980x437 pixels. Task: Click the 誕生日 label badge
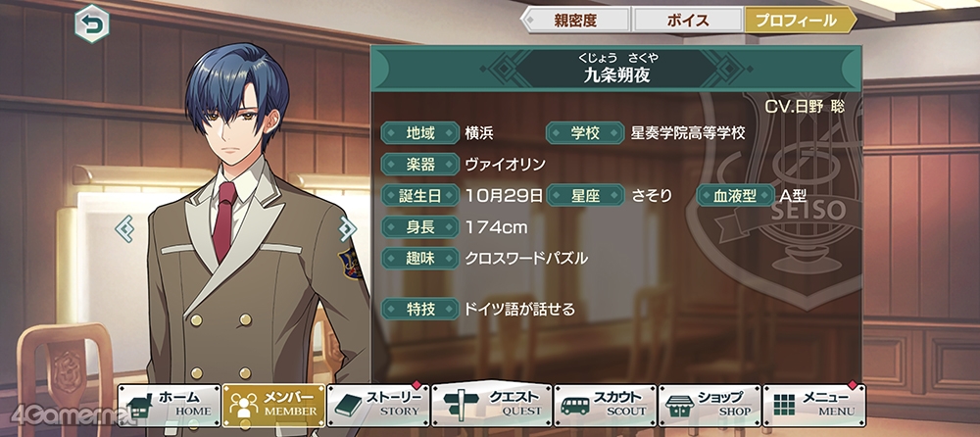tap(420, 196)
